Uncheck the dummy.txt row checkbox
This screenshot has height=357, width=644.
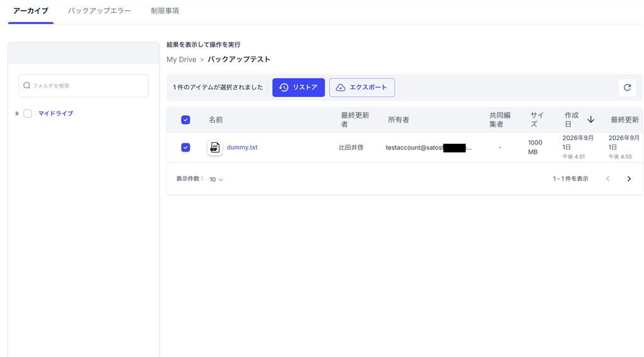(x=186, y=147)
